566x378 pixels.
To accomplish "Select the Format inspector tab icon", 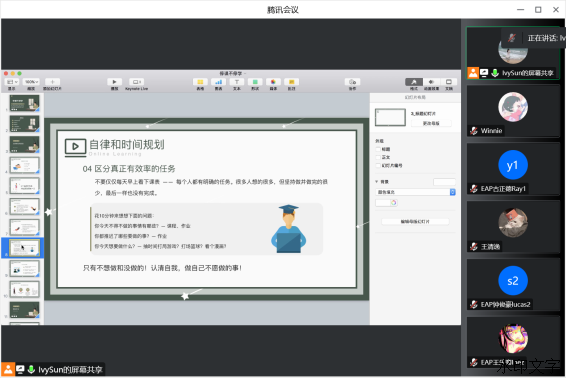I will (x=414, y=82).
